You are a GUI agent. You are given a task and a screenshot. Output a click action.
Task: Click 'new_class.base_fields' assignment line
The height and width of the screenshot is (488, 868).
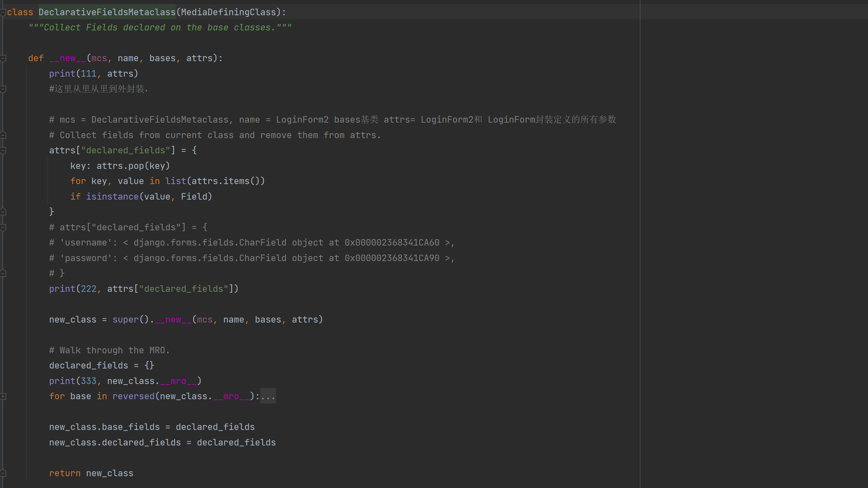coord(104,427)
